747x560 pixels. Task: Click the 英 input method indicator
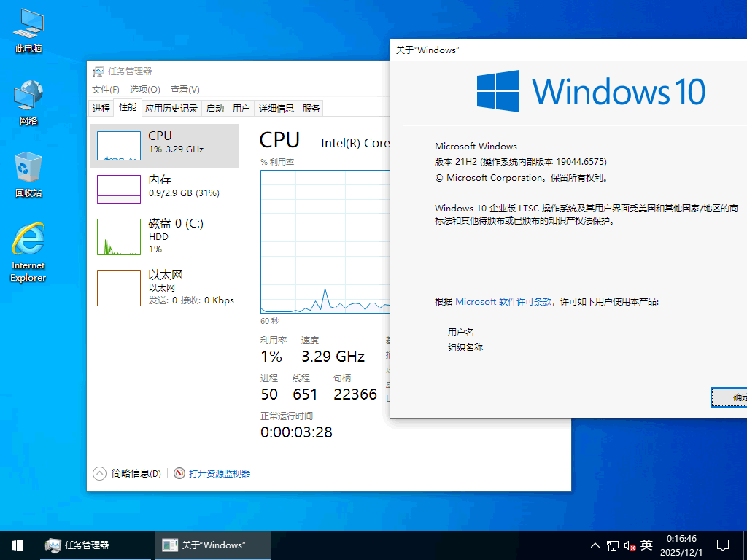click(x=646, y=545)
